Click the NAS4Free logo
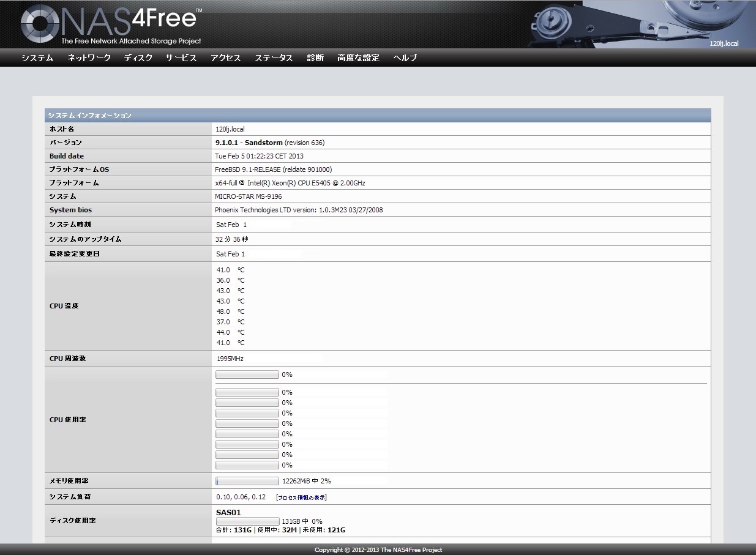Image resolution: width=756 pixels, height=555 pixels. point(111,24)
